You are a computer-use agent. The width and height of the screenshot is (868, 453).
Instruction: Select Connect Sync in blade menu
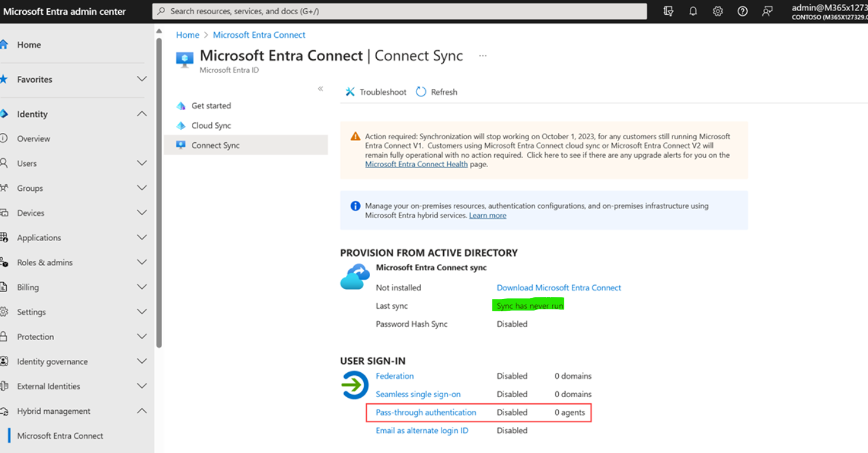click(246, 145)
